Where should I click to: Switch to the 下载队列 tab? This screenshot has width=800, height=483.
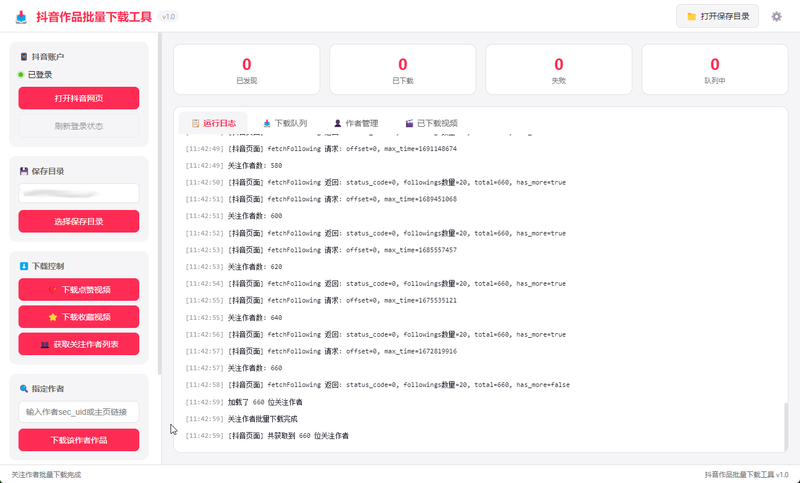(x=285, y=123)
